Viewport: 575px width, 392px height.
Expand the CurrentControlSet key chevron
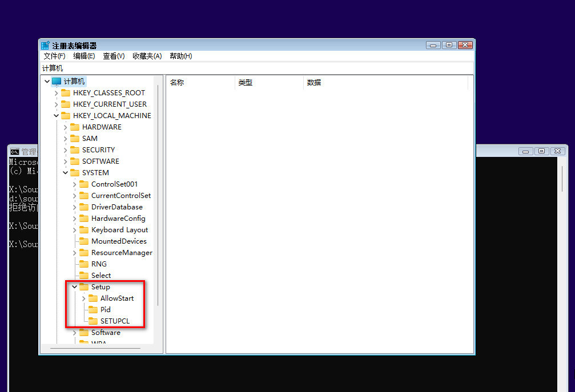click(74, 196)
